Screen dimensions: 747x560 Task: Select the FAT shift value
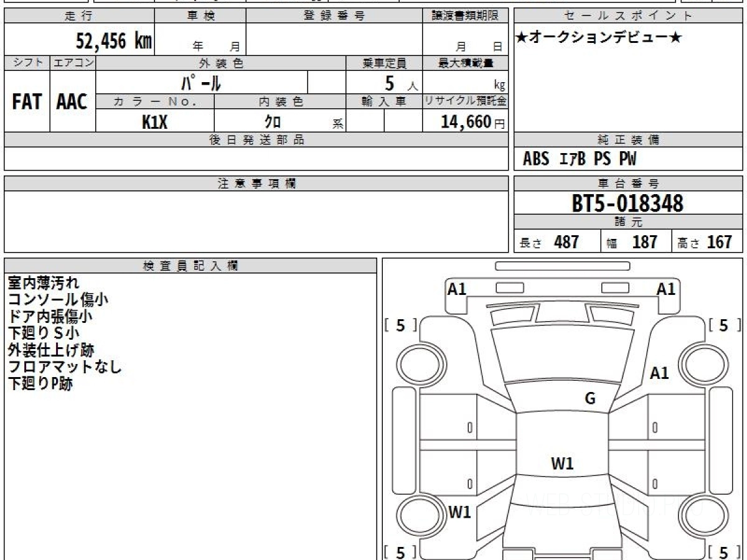(x=27, y=102)
